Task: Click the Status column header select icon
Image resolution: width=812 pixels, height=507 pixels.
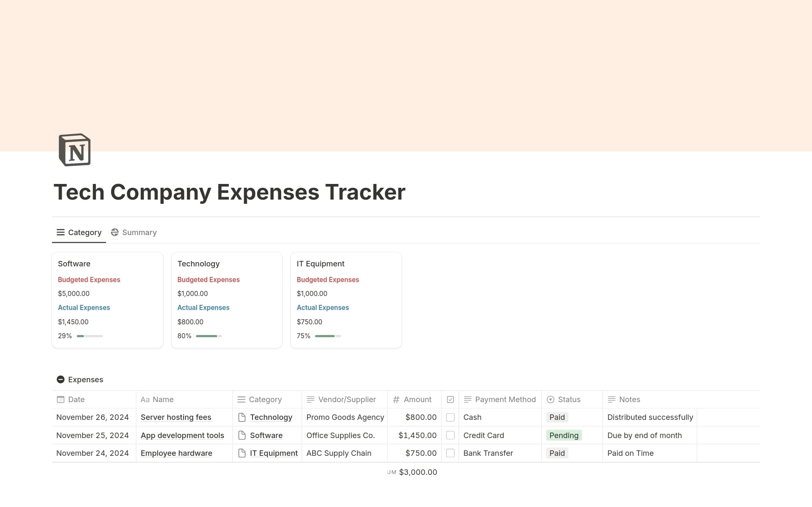Action: (550, 399)
